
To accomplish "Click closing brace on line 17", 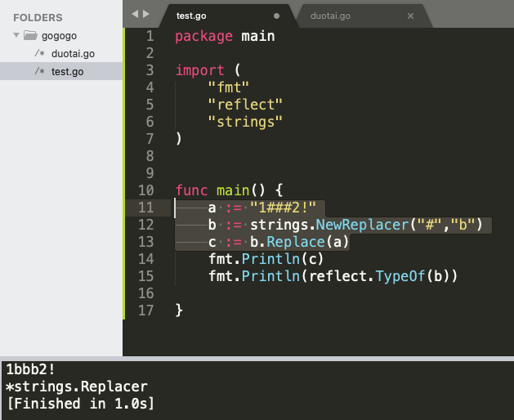I will coord(179,311).
